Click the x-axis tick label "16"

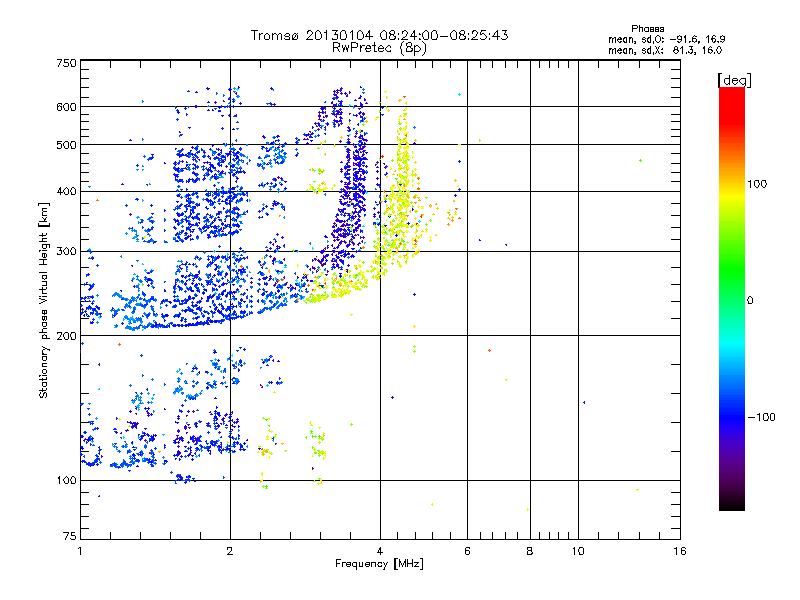[x=680, y=551]
